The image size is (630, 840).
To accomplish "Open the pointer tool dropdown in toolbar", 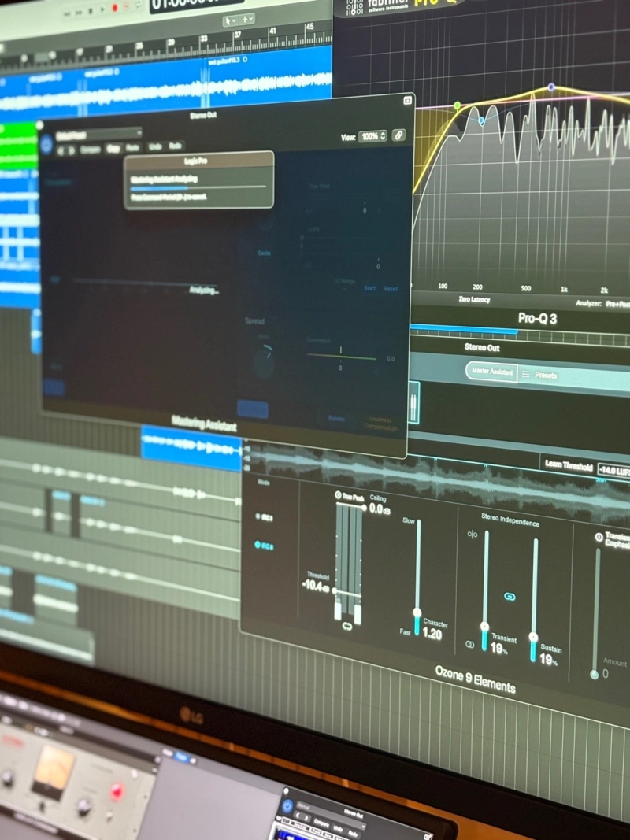I will [232, 20].
